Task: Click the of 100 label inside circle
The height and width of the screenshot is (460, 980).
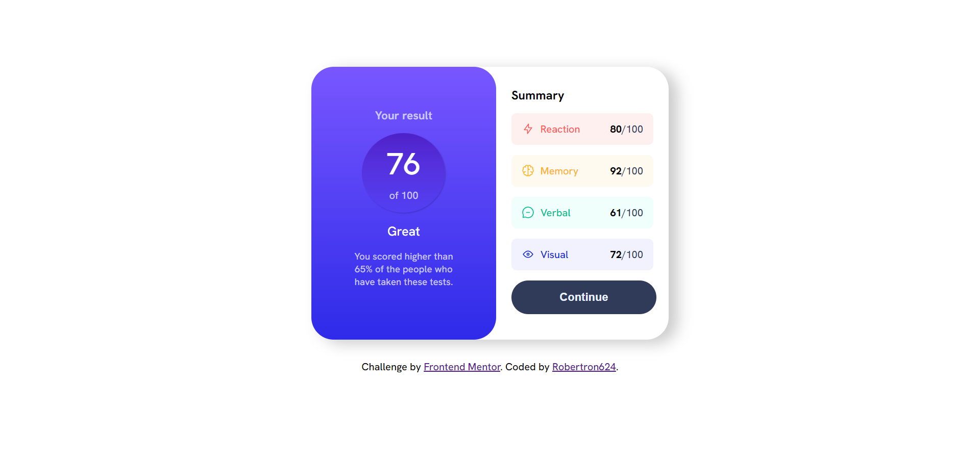Action: pos(403,195)
